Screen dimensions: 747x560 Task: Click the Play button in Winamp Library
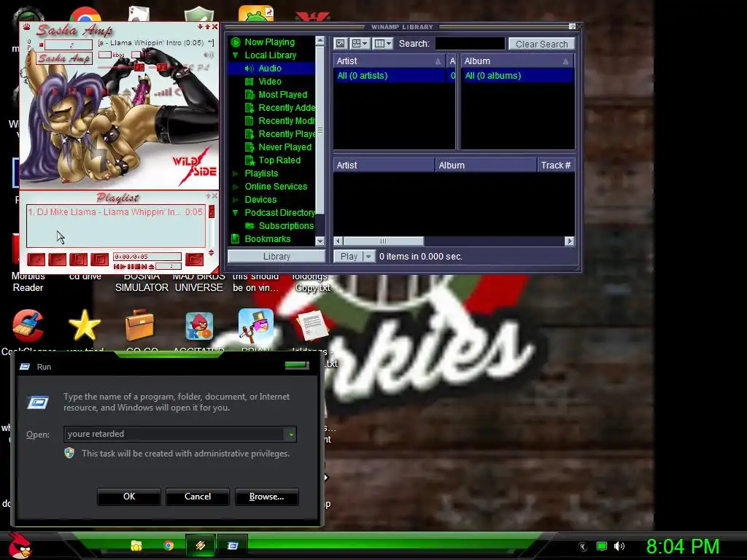tap(349, 256)
